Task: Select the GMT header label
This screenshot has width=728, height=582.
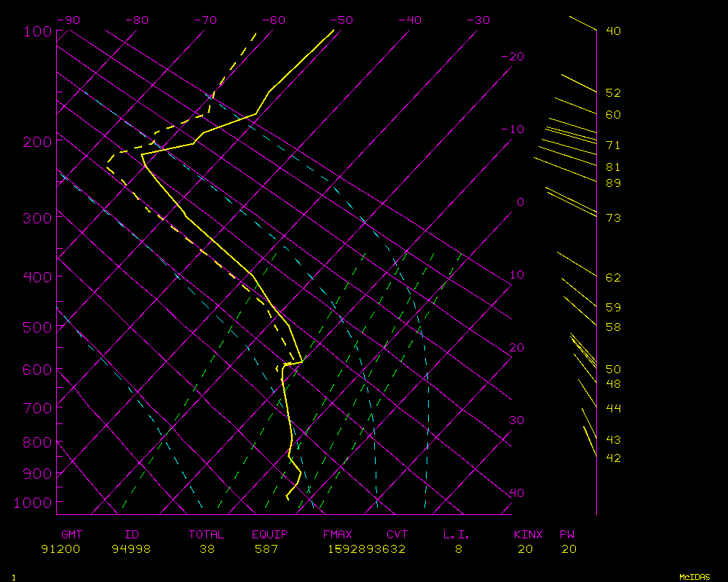Action: 71,535
